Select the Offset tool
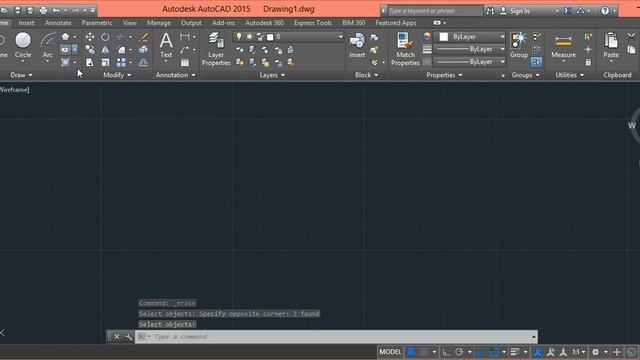Screen dimensions: 640x360 pos(144,62)
